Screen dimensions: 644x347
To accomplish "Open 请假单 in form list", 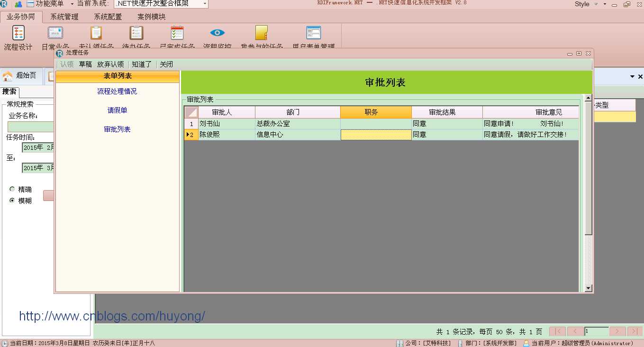I will pyautogui.click(x=117, y=110).
